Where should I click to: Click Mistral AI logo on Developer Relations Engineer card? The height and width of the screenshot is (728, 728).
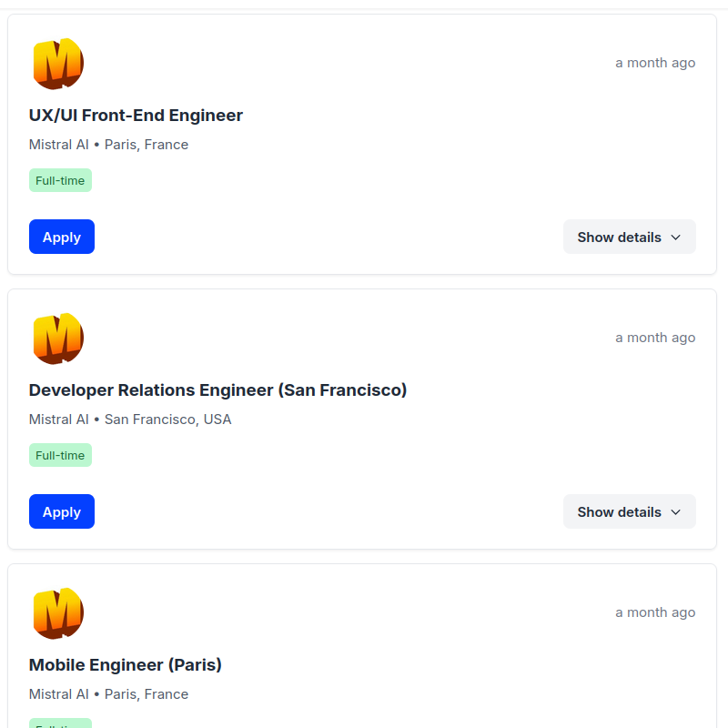(x=58, y=339)
